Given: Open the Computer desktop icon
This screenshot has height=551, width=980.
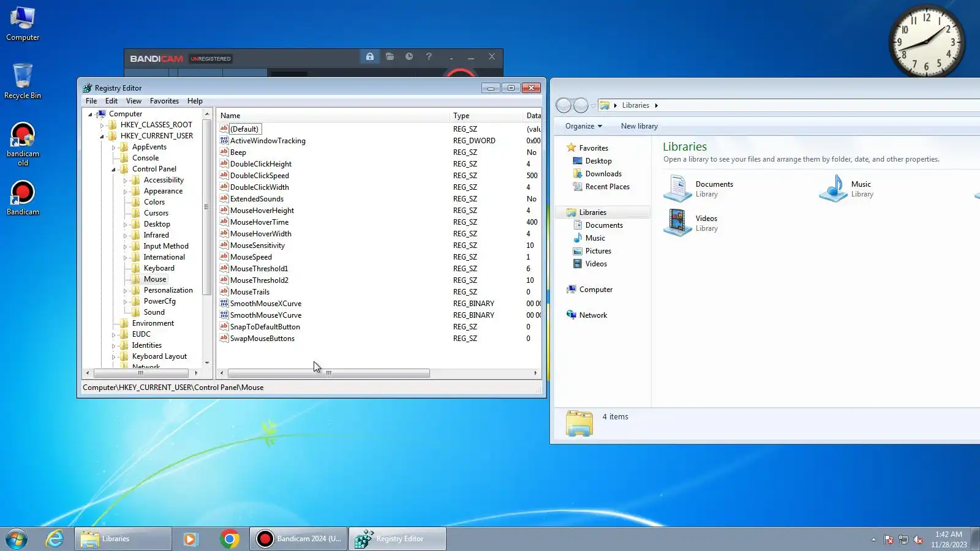Looking at the screenshot, I should [x=23, y=23].
